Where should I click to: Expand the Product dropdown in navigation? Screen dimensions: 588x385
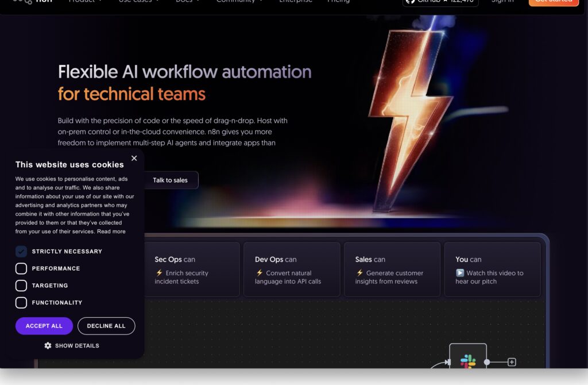click(86, 2)
